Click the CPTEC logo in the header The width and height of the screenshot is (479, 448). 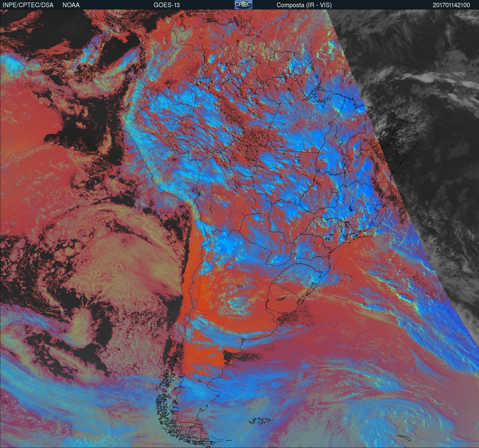[243, 5]
